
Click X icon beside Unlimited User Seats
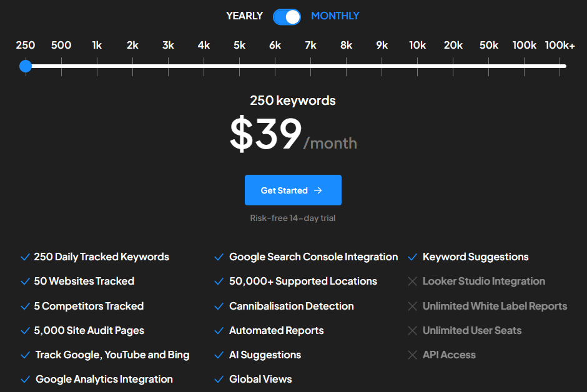[x=412, y=331]
